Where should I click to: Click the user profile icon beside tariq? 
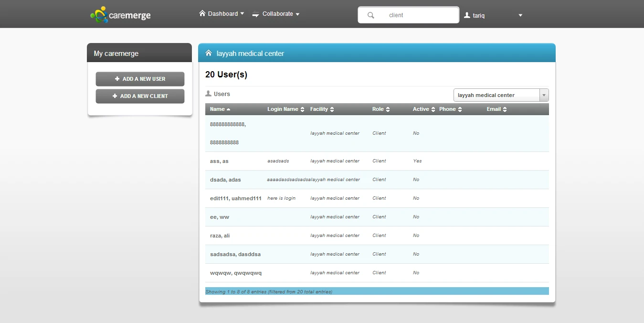pyautogui.click(x=467, y=15)
